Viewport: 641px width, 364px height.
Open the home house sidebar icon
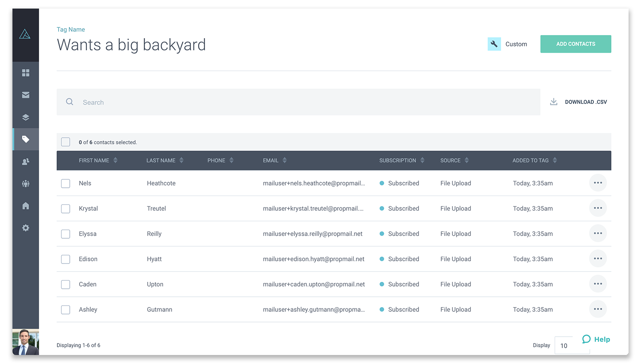26,206
